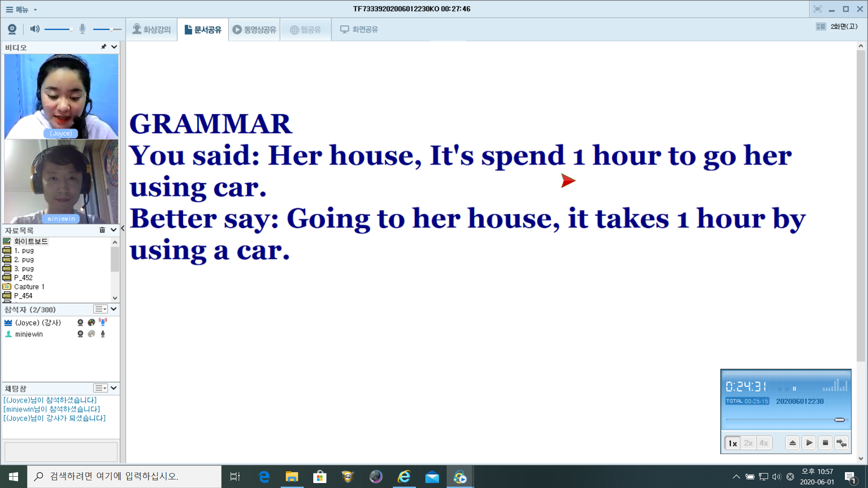The height and width of the screenshot is (488, 868).
Task: Toggle the microphone icon in toolbar
Action: point(82,29)
